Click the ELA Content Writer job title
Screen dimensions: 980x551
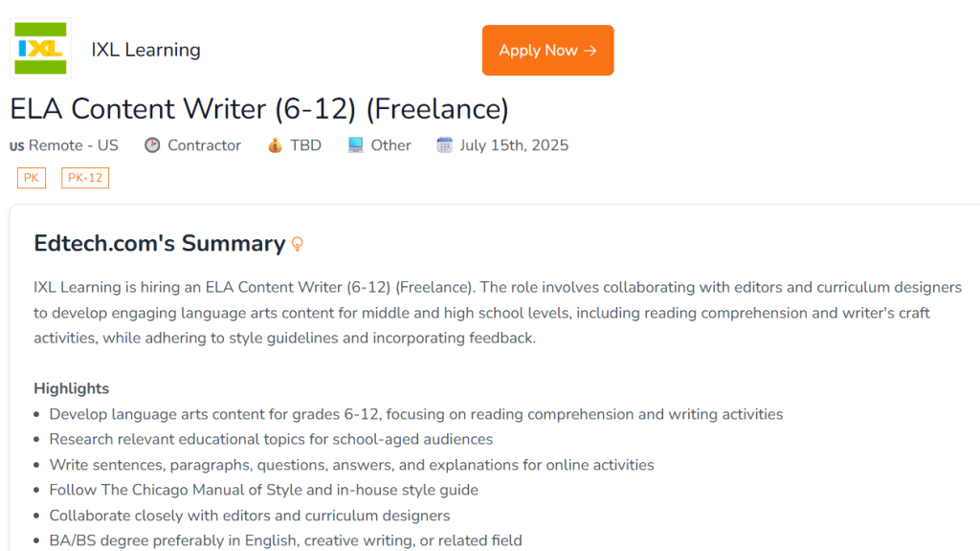tap(259, 109)
